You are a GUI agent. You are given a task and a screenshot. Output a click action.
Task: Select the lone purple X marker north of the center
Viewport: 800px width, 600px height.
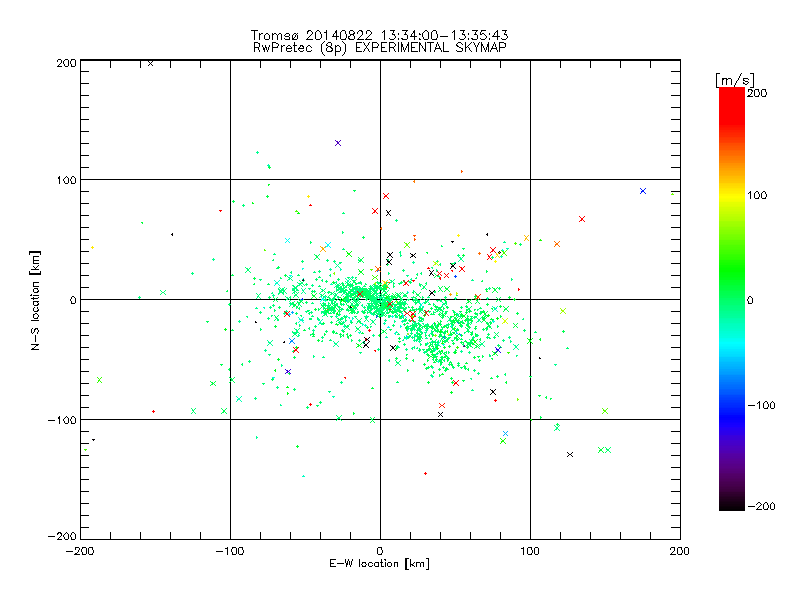(x=338, y=143)
